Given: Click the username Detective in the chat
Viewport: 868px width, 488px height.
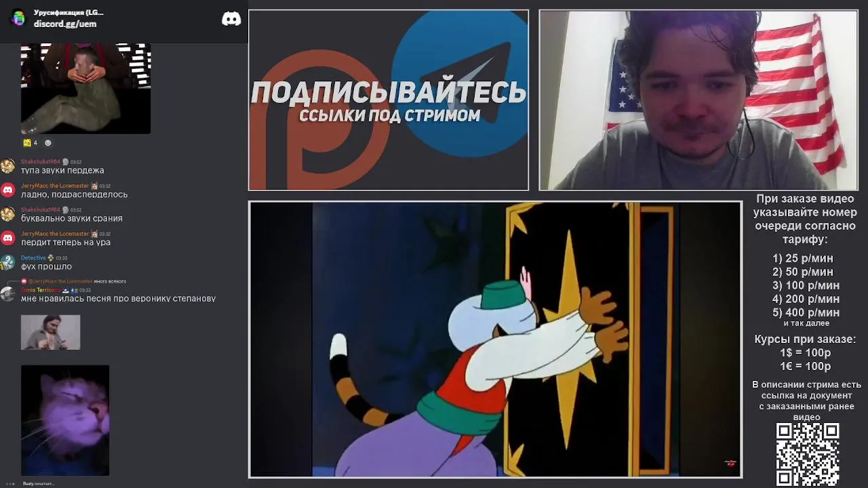Looking at the screenshot, I should click(x=33, y=258).
